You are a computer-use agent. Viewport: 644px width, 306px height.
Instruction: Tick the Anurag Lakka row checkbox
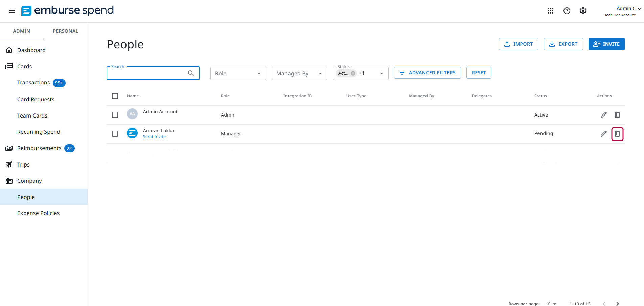(x=115, y=134)
